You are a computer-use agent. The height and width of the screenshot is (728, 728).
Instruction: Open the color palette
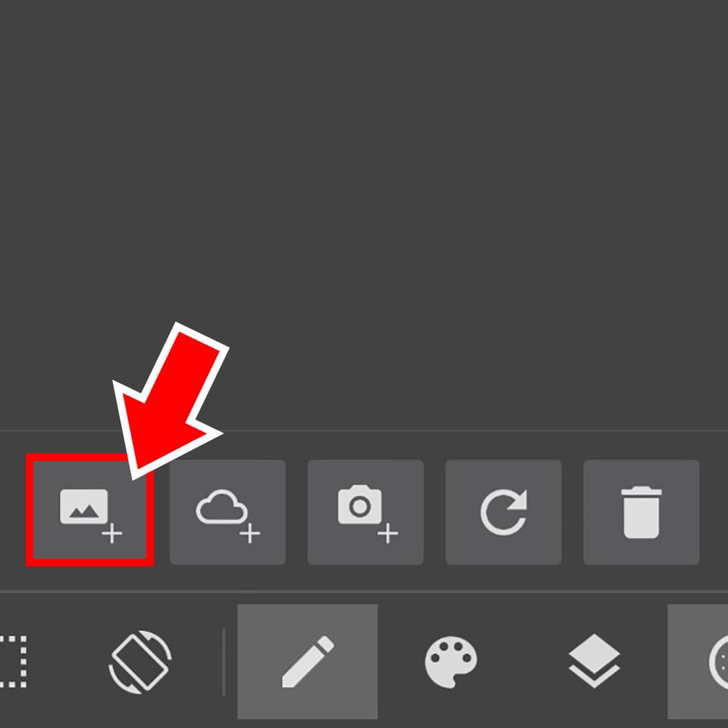click(x=450, y=662)
